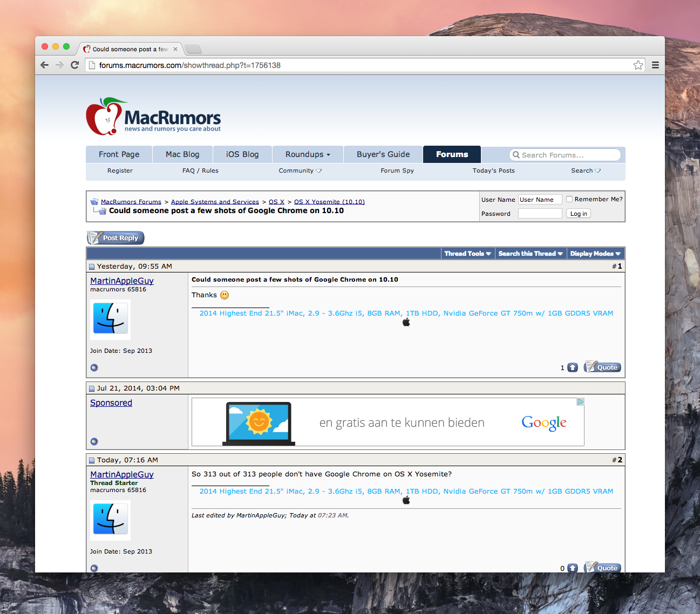700x614 pixels.
Task: Bookmark this page with the star icon
Action: (x=638, y=65)
